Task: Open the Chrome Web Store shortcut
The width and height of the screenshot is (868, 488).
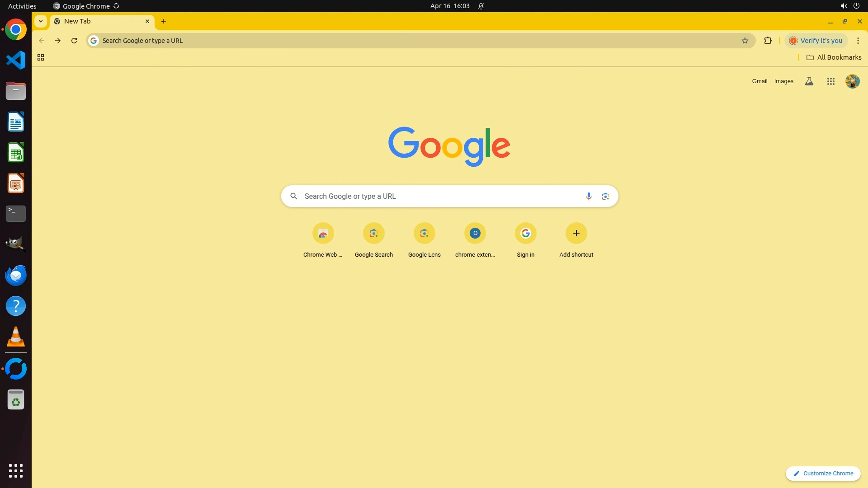Action: [323, 234]
